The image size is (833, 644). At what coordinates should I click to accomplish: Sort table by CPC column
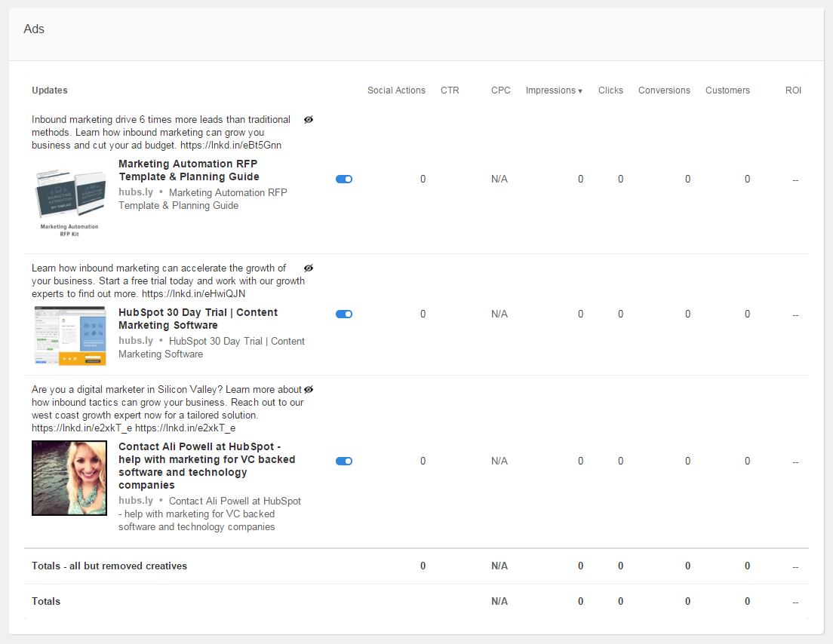(x=500, y=90)
